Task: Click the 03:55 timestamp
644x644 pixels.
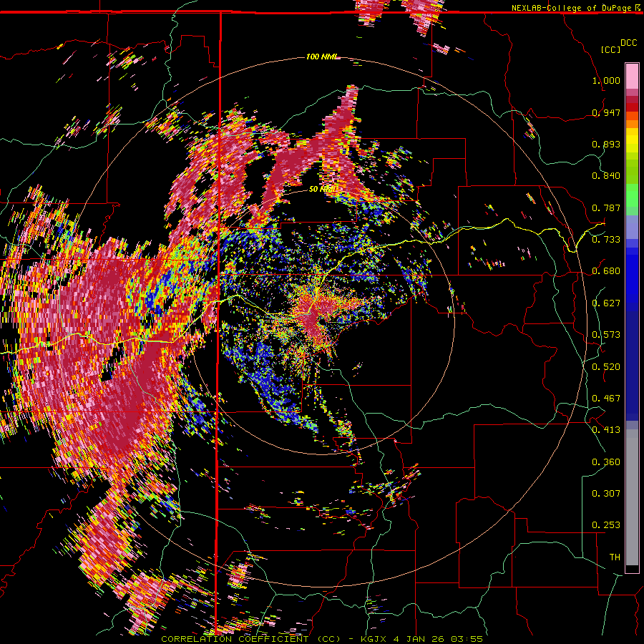Action: click(468, 639)
